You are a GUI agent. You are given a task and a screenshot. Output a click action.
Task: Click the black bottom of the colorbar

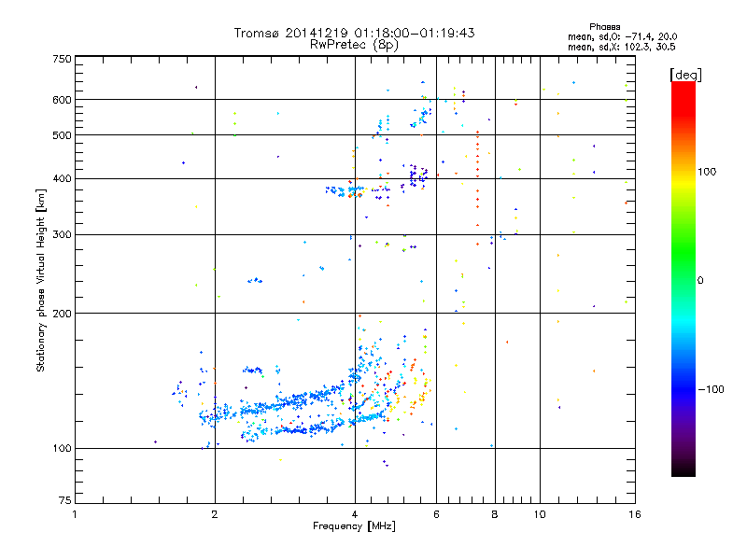[x=684, y=469]
